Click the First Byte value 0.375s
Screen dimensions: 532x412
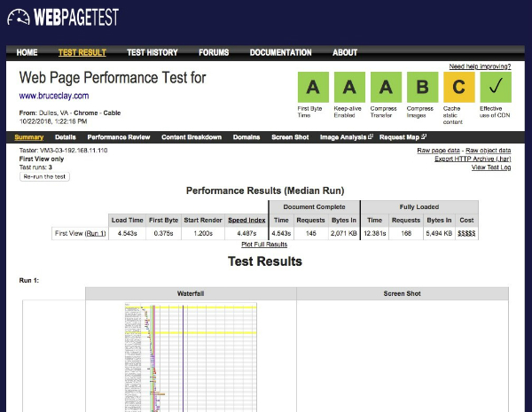163,233
